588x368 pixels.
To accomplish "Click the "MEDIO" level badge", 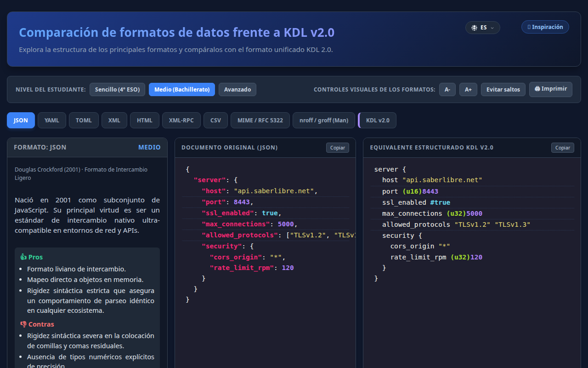I will click(150, 148).
